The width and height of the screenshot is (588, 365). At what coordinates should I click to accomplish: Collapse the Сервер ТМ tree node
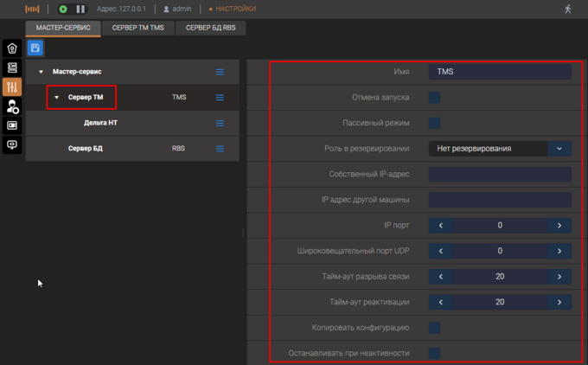(x=57, y=98)
